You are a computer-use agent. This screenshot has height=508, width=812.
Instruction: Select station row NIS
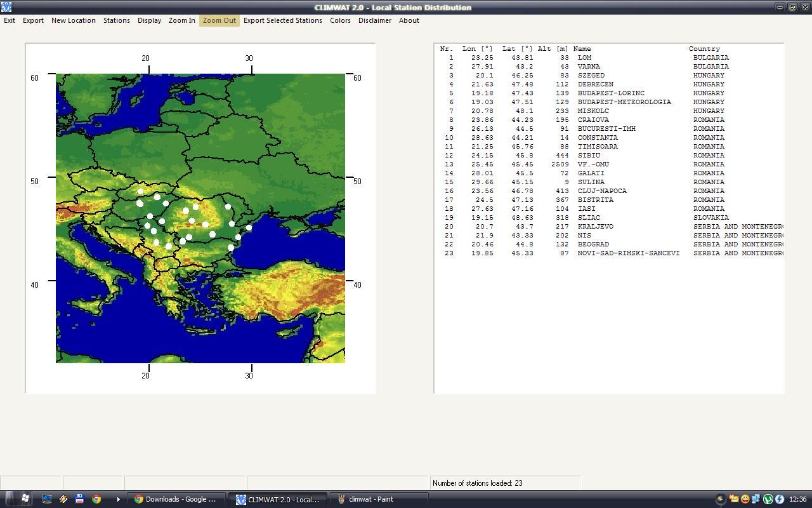click(609, 235)
